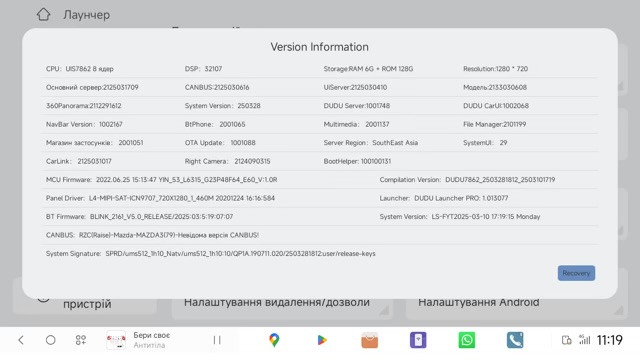The height and width of the screenshot is (360, 640).
Task: Select DUDU Server:1001748 entry
Action: point(356,106)
